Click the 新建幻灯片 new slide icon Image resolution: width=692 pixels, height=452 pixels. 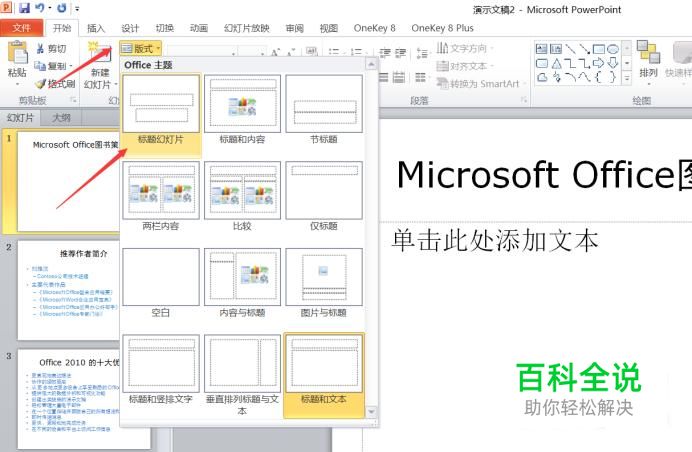(100, 53)
